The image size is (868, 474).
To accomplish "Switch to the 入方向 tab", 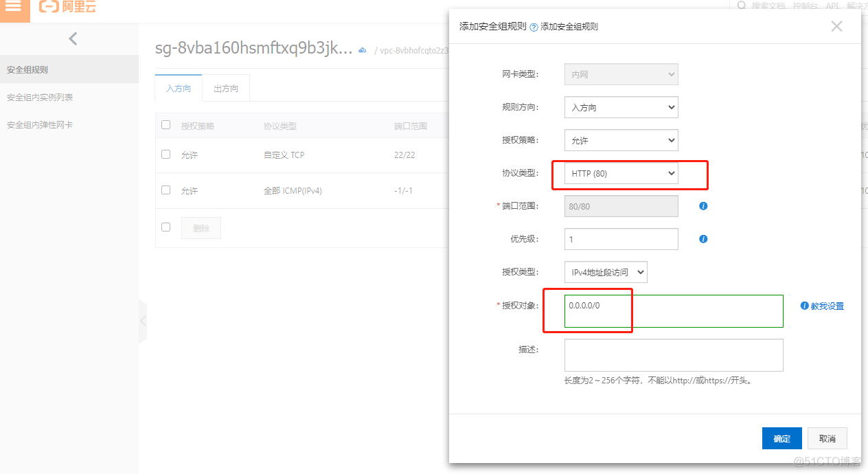I will (179, 88).
